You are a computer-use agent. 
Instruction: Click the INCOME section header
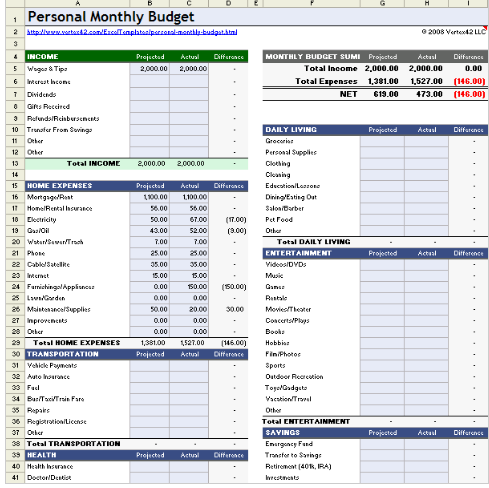coord(43,57)
